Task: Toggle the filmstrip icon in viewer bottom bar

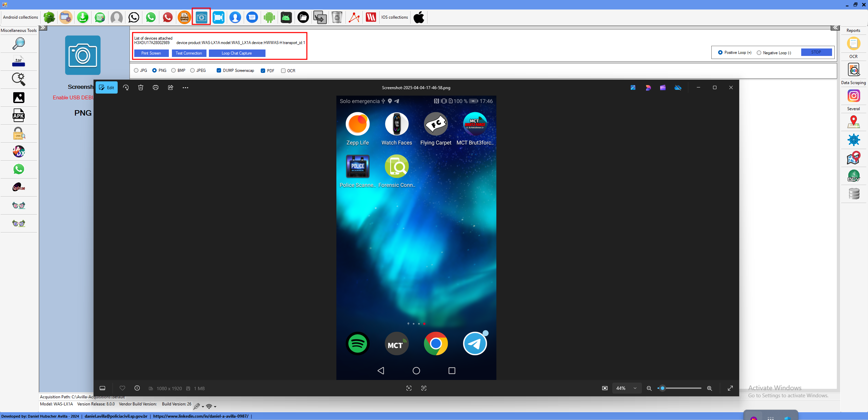Action: pyautogui.click(x=102, y=388)
